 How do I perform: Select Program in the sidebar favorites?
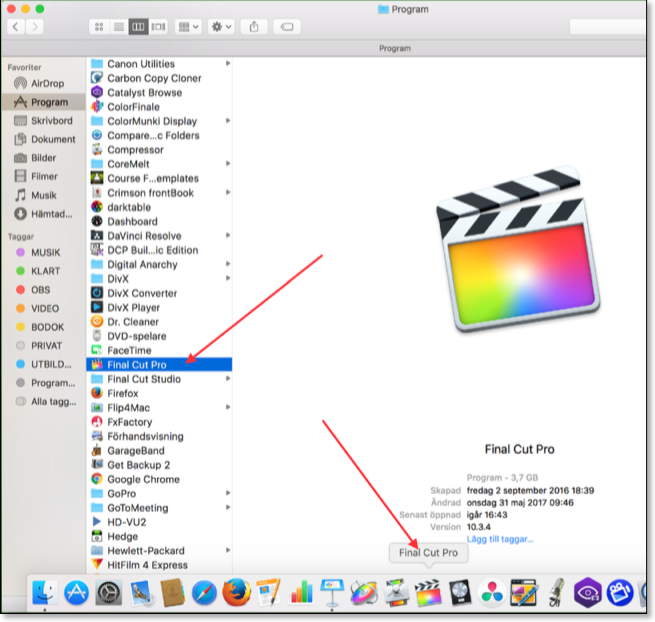(x=43, y=102)
